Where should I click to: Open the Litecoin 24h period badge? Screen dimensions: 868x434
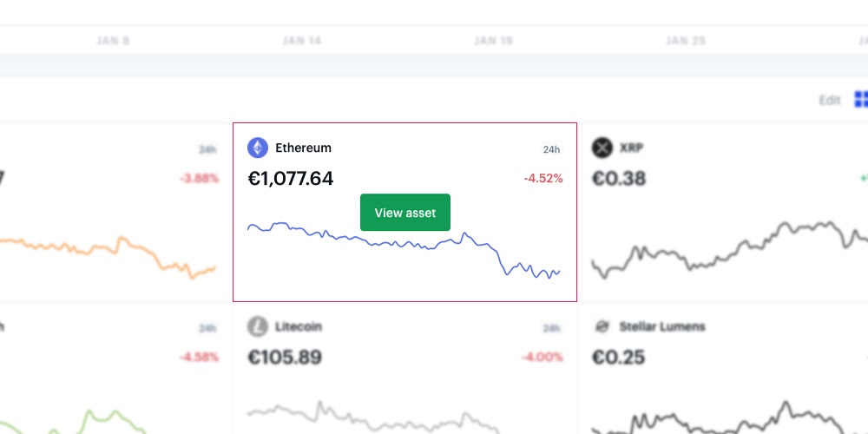[551, 328]
